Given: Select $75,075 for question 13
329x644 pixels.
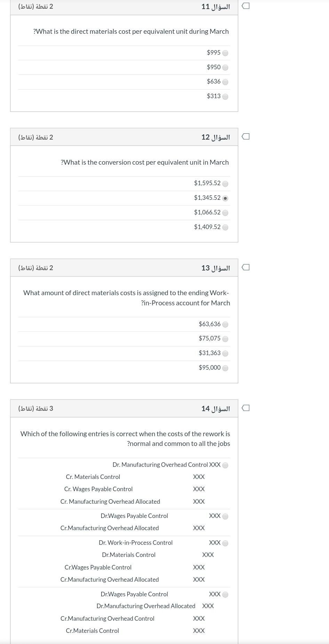Looking at the screenshot, I should tap(226, 339).
